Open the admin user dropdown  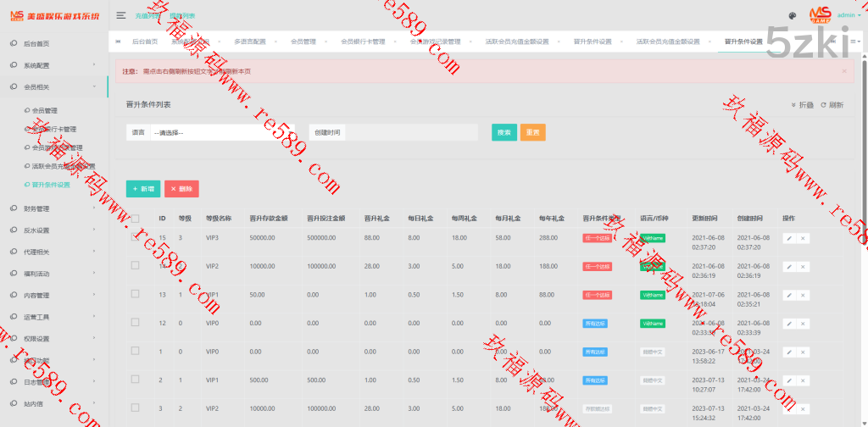pyautogui.click(x=849, y=15)
